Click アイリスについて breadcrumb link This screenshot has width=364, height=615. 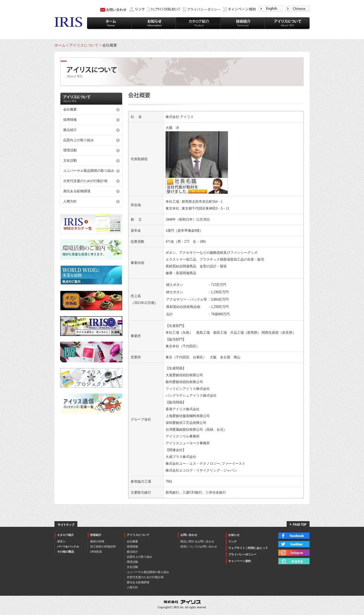tap(84, 45)
